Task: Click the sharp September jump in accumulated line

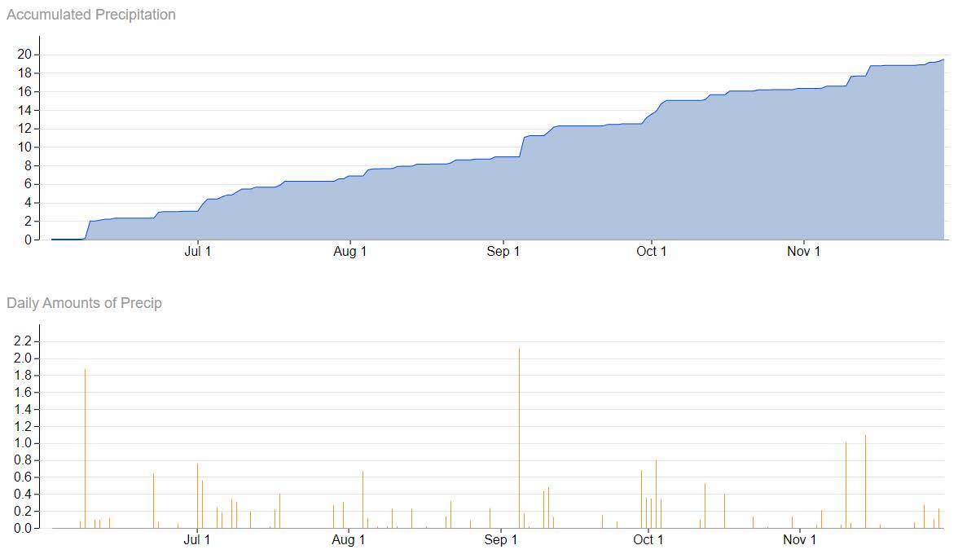Action: (x=522, y=147)
